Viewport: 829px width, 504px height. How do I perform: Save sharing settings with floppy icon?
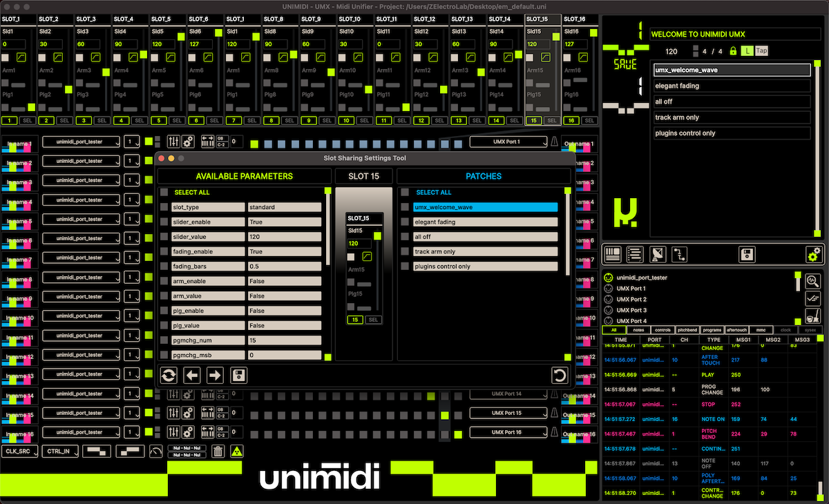[238, 375]
